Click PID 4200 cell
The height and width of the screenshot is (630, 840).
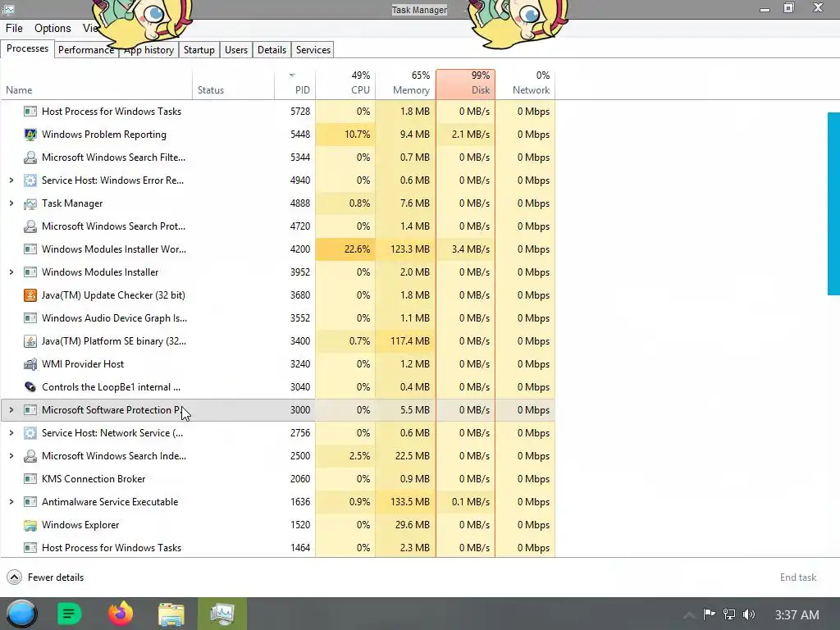pos(294,249)
